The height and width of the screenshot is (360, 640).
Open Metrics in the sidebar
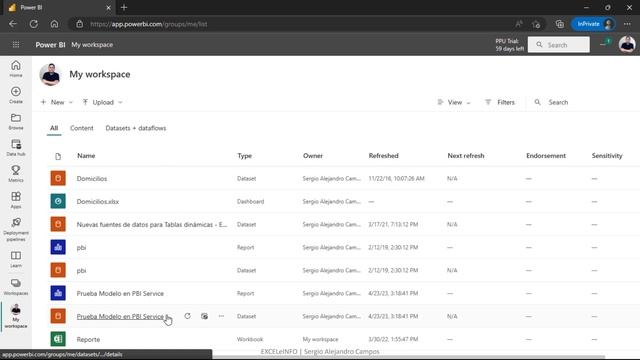coord(16,173)
